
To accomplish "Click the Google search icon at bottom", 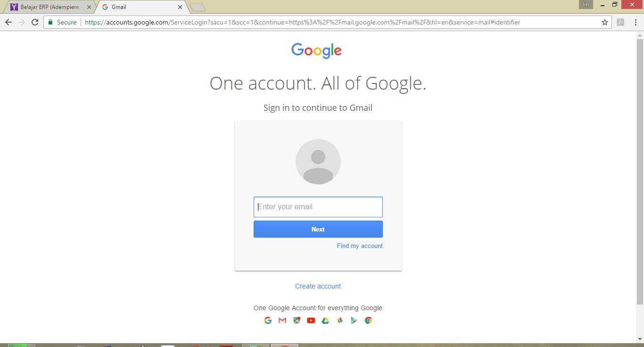I will pyautogui.click(x=268, y=321).
